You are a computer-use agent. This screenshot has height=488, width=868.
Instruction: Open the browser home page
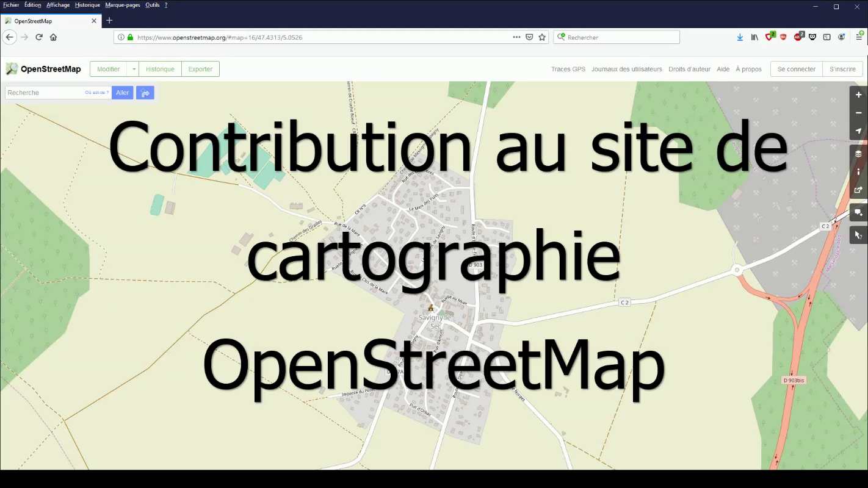click(x=53, y=37)
